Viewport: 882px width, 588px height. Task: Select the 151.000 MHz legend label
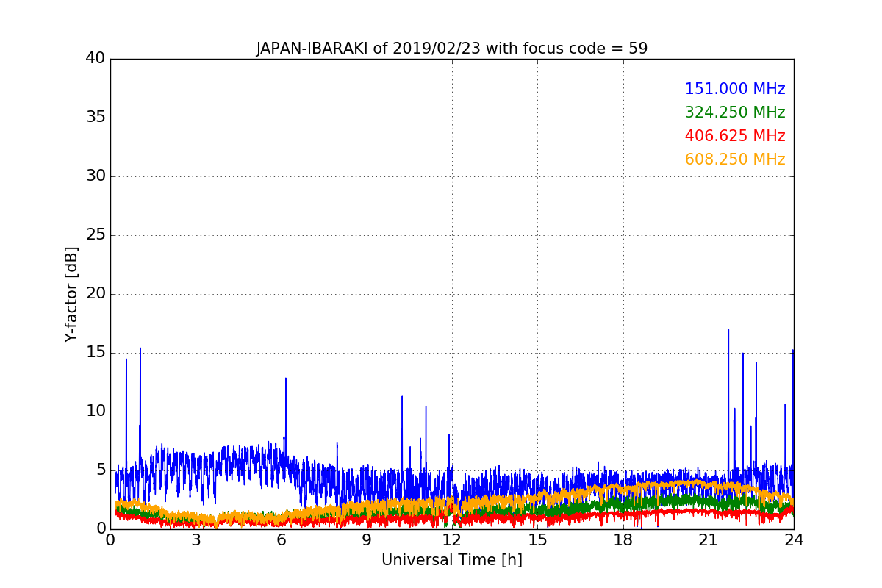coord(735,89)
